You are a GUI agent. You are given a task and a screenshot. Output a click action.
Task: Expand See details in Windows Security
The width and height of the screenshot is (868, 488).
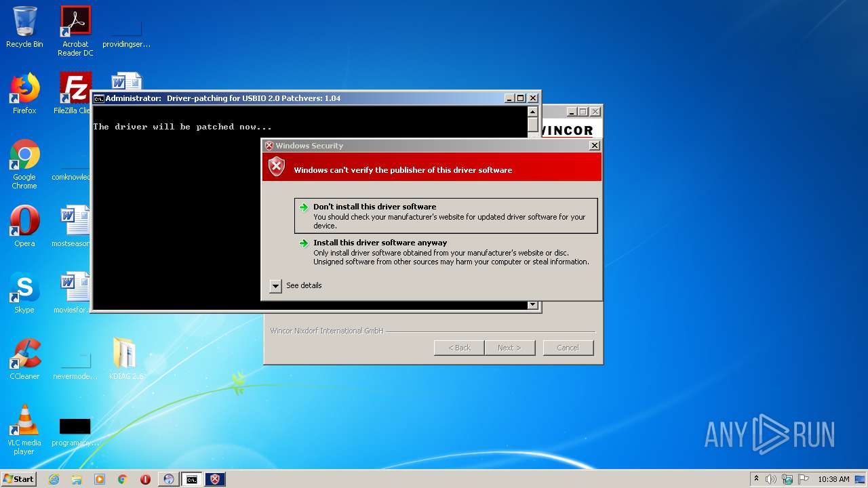point(296,285)
